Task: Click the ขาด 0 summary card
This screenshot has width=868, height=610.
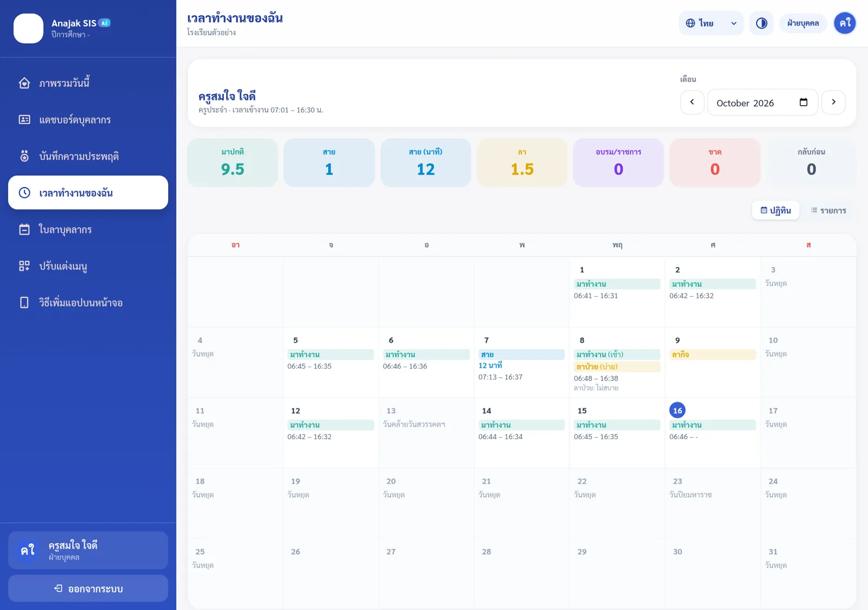Action: coord(715,163)
